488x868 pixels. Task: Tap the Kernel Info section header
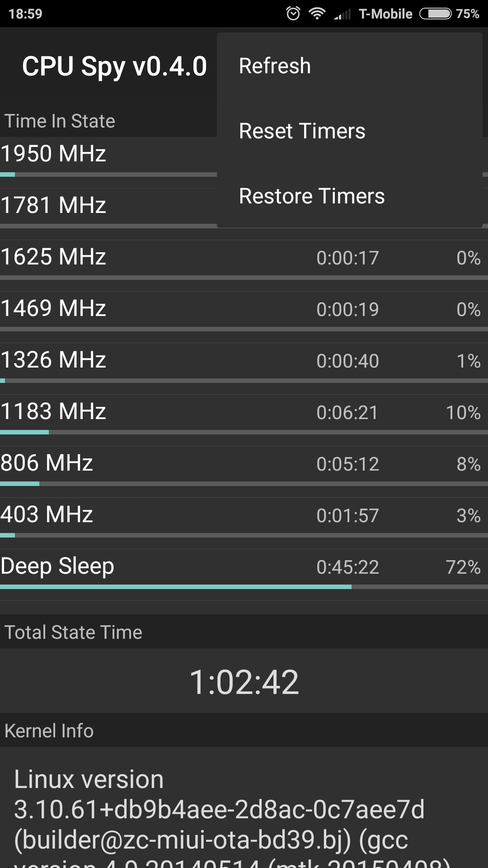click(x=49, y=731)
